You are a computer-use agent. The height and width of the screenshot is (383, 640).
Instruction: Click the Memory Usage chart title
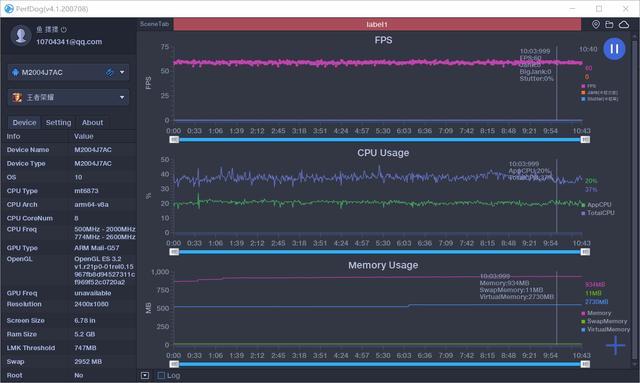[x=383, y=265]
